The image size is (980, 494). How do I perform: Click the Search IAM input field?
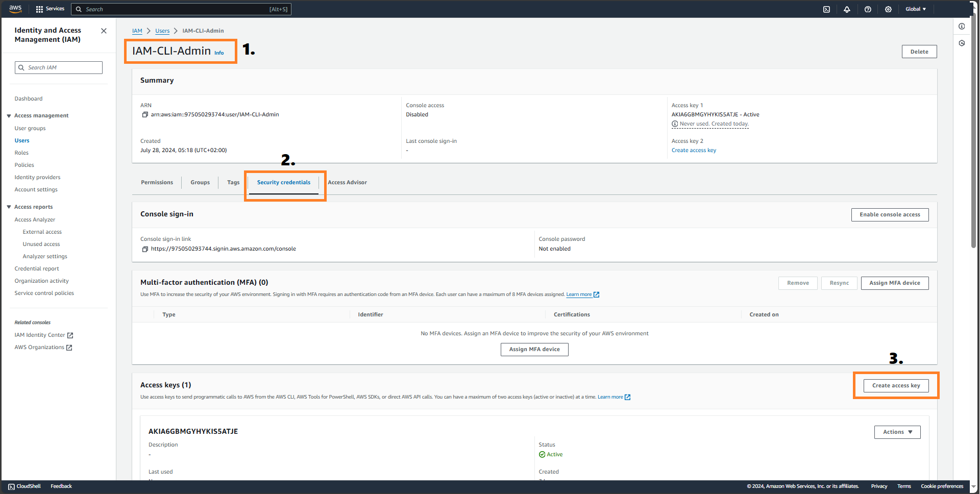pyautogui.click(x=59, y=67)
